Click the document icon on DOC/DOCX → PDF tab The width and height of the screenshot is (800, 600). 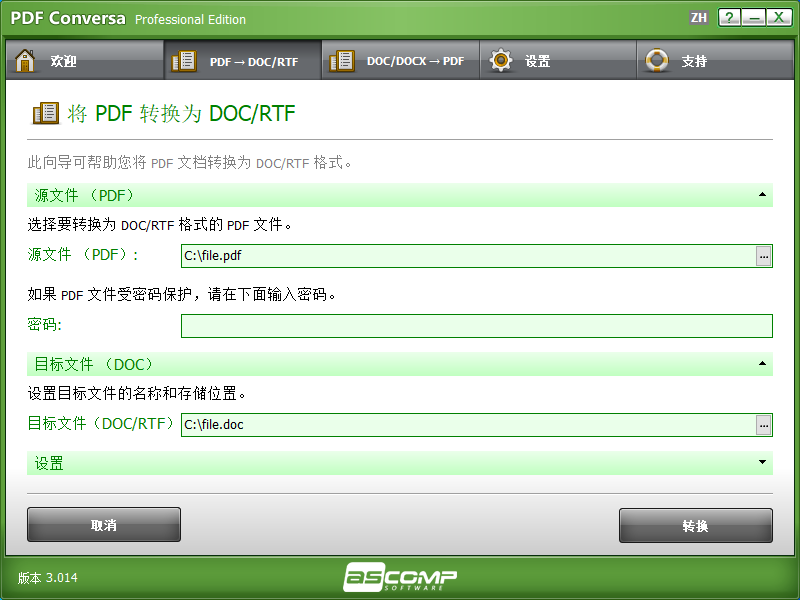[342, 61]
